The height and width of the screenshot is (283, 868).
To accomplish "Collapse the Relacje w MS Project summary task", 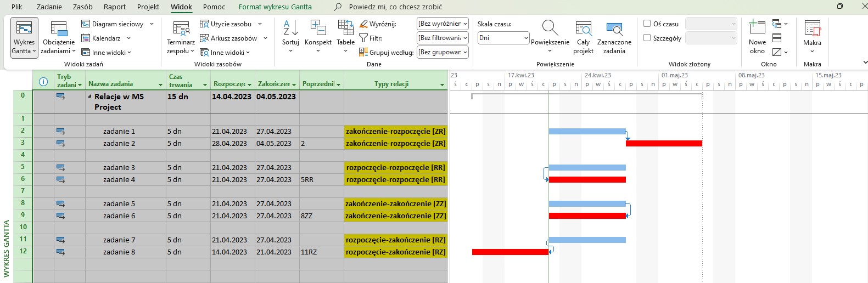I will [89, 97].
